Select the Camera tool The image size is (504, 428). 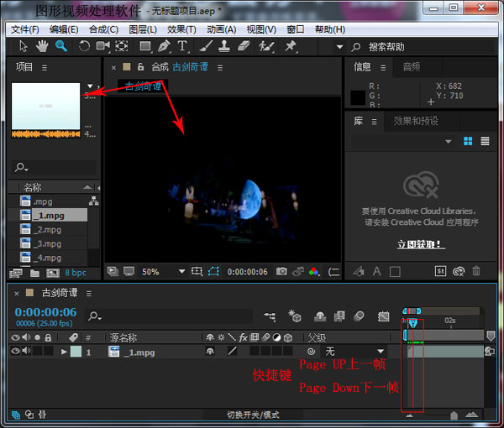coord(102,46)
